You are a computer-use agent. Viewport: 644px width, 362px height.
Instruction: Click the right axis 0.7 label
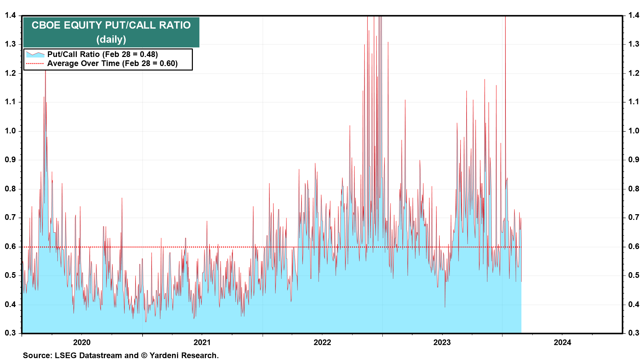point(634,218)
